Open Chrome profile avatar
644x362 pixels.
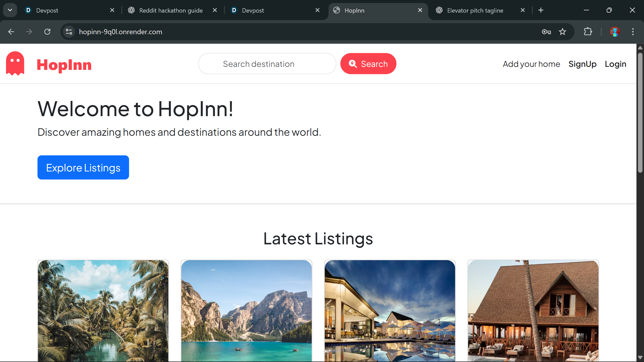(615, 32)
